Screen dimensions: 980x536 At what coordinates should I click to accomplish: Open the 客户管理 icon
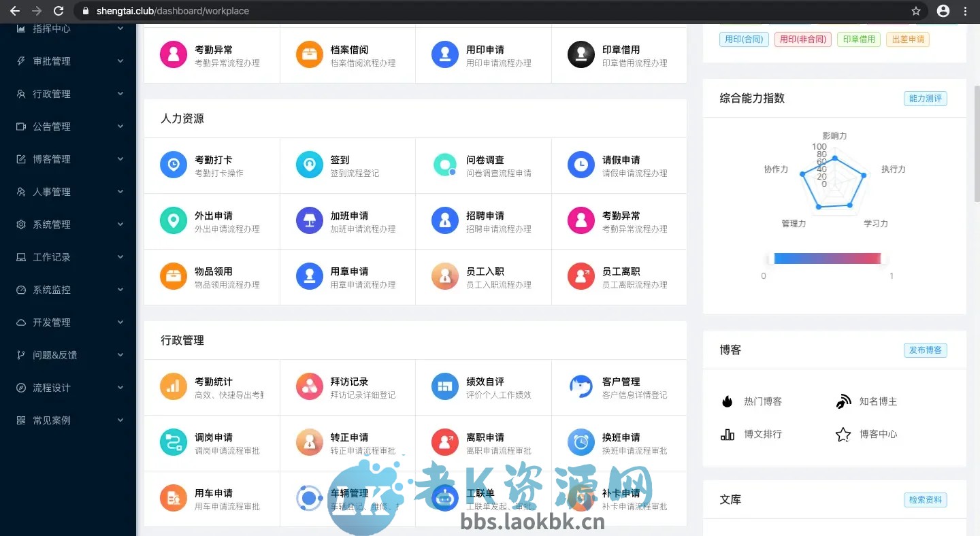coord(581,386)
